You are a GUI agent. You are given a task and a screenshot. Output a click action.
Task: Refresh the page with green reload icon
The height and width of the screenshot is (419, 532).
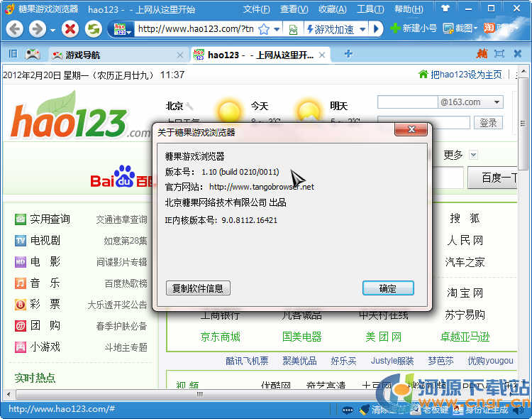[x=94, y=29]
